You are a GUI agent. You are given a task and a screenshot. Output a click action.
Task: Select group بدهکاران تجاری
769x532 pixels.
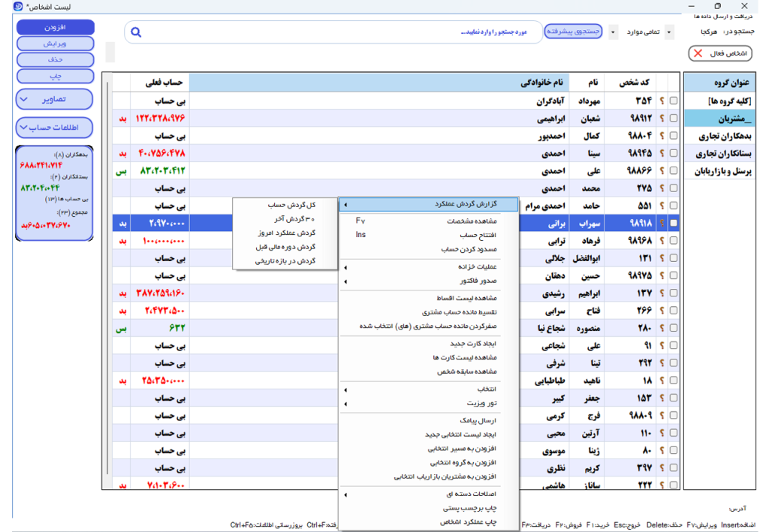click(x=720, y=136)
